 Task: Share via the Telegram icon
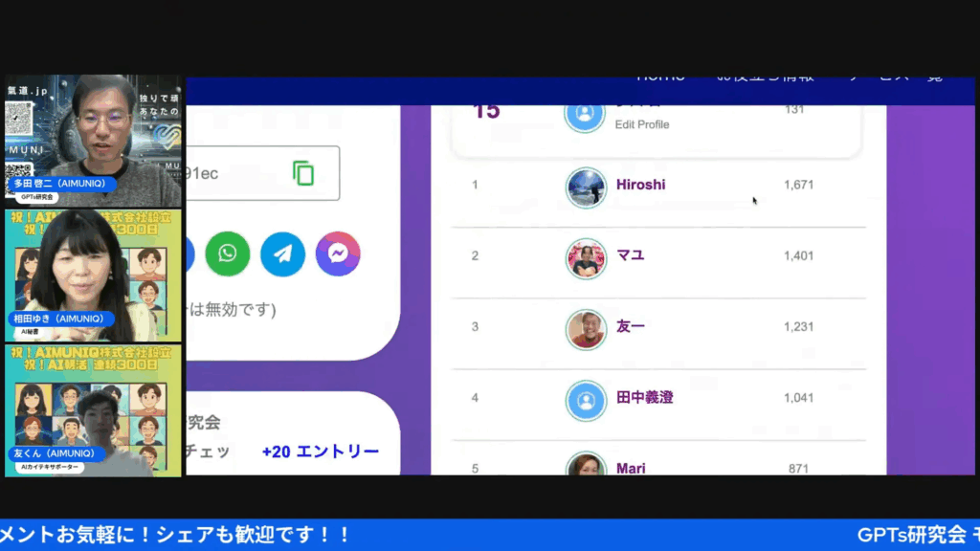pos(282,253)
